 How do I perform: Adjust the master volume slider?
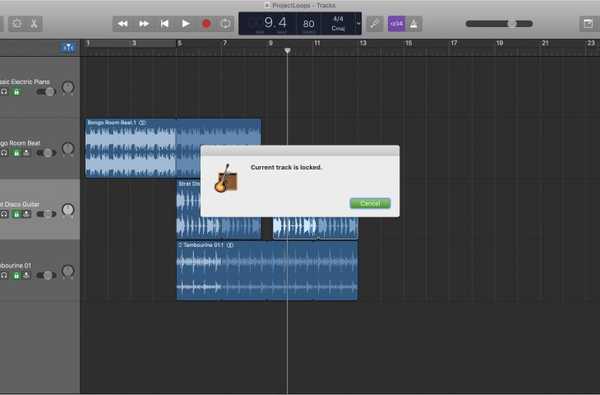[x=499, y=24]
